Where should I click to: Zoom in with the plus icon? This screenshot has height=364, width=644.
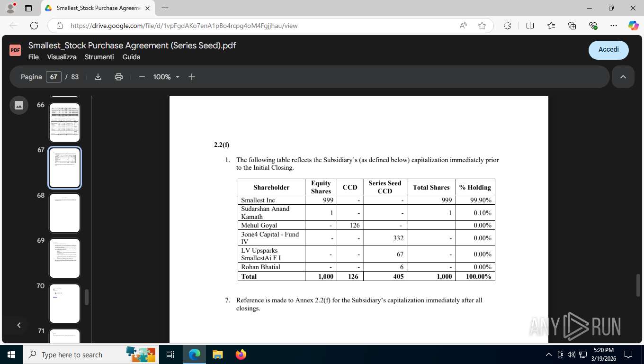[x=192, y=77]
